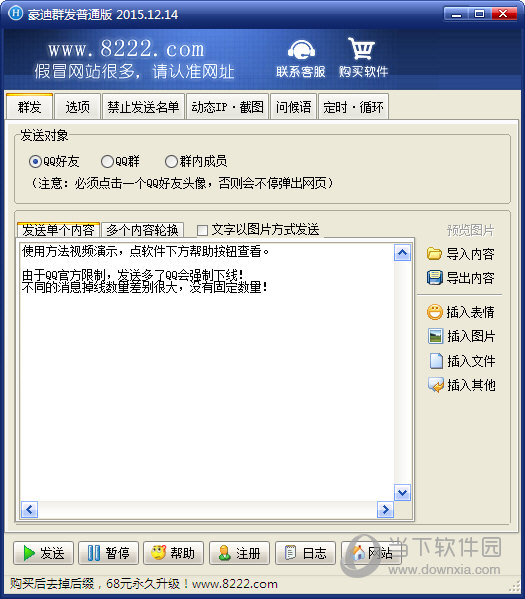The height and width of the screenshot is (599, 525).
Task: Start sending with the 发送 button
Action: pyautogui.click(x=44, y=553)
